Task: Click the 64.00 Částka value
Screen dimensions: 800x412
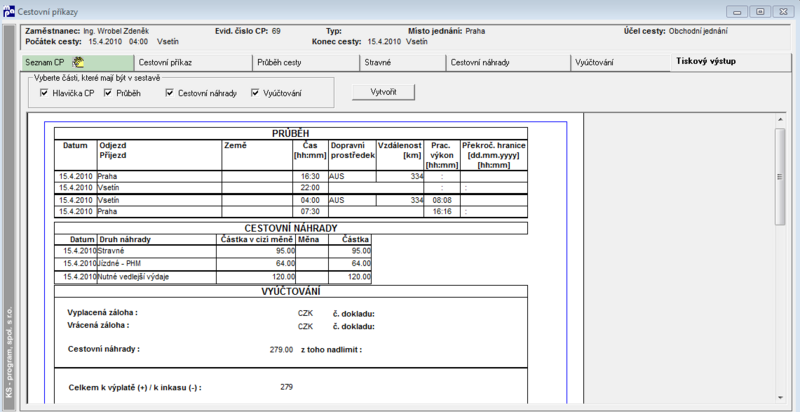Action: point(361,264)
